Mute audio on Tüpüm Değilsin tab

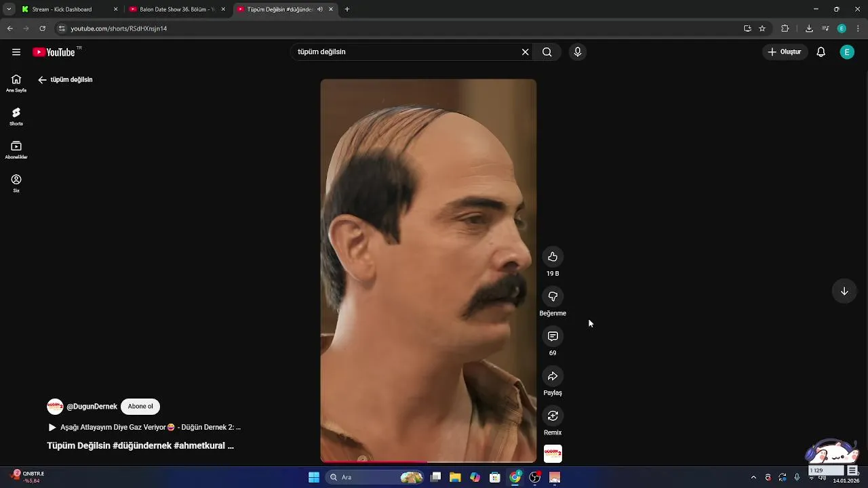319,9
